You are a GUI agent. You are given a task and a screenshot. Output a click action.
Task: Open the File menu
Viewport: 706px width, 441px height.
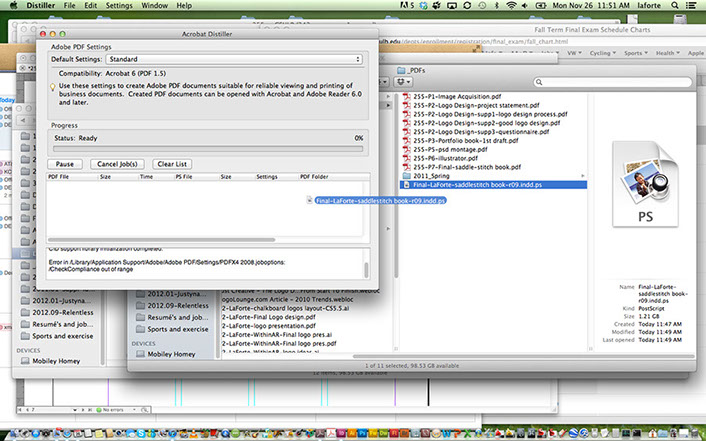coord(69,5)
